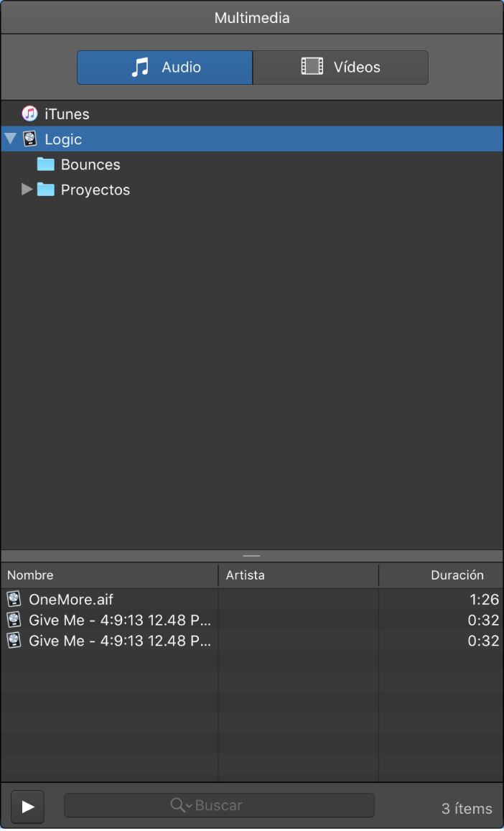This screenshot has height=831, width=504.
Task: Switch to the Audio tab
Action: [x=165, y=68]
